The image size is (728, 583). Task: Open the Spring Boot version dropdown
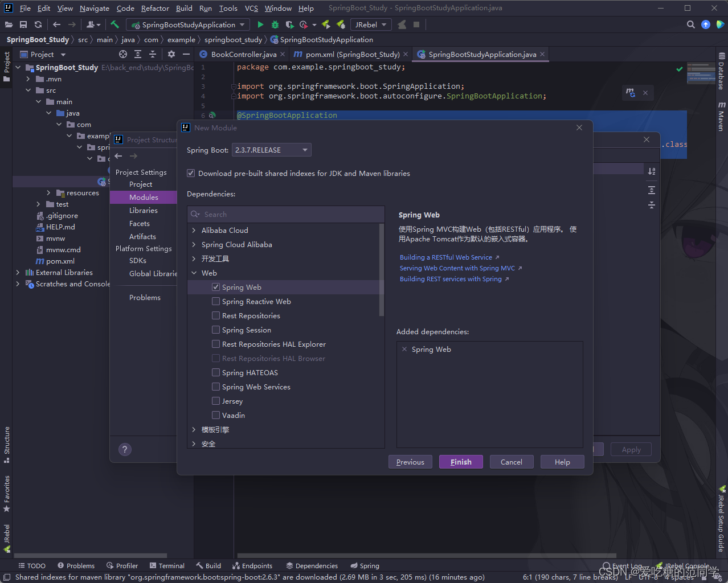pyautogui.click(x=272, y=150)
